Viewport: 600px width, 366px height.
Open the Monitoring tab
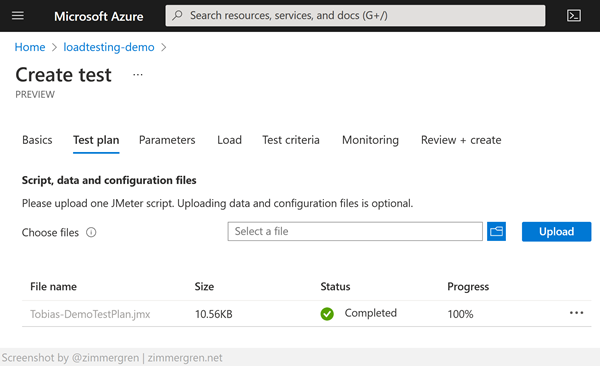(370, 140)
